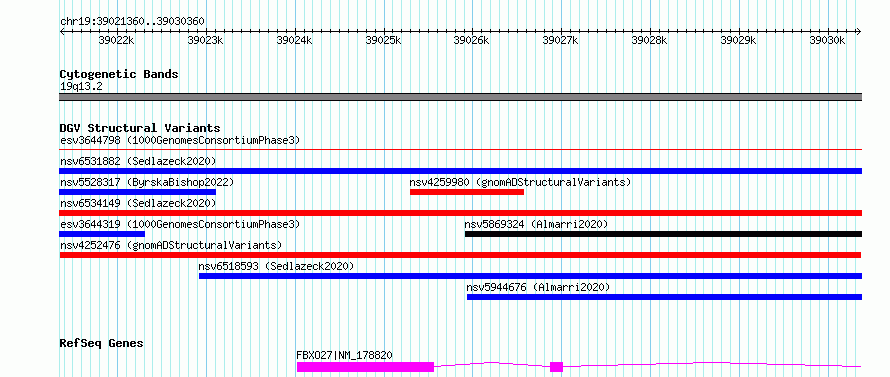Image resolution: width=890 pixels, height=377 pixels.
Task: Open the esv3644798 (1000GenomesConsortiumPhase3) label
Action: pyautogui.click(x=180, y=140)
